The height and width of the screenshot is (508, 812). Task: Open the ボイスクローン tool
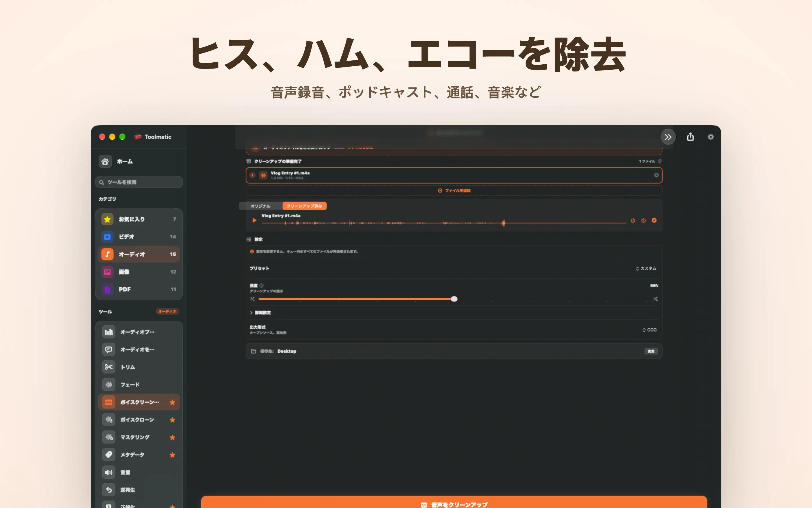(139, 420)
